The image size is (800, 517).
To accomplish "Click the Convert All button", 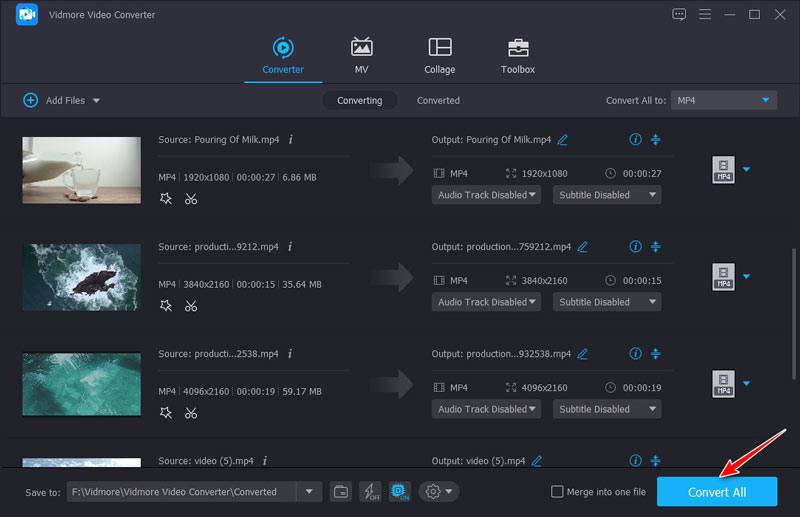I will tap(716, 492).
